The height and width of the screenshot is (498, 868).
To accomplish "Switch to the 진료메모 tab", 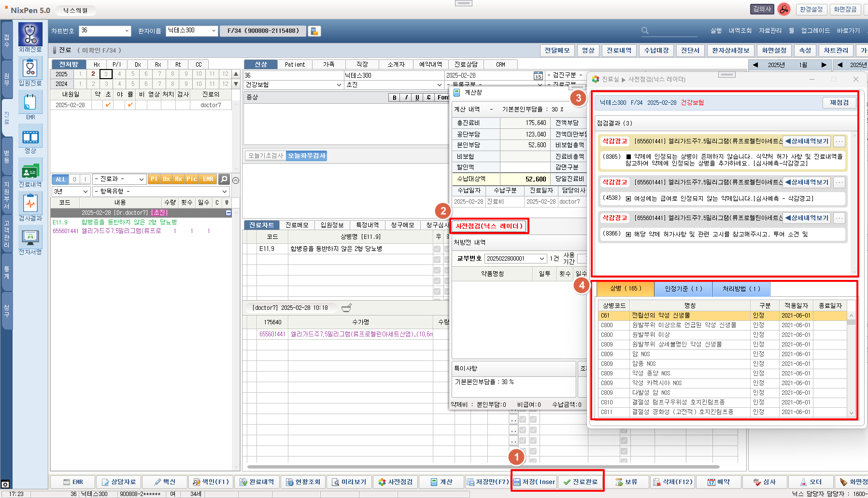I will [297, 225].
